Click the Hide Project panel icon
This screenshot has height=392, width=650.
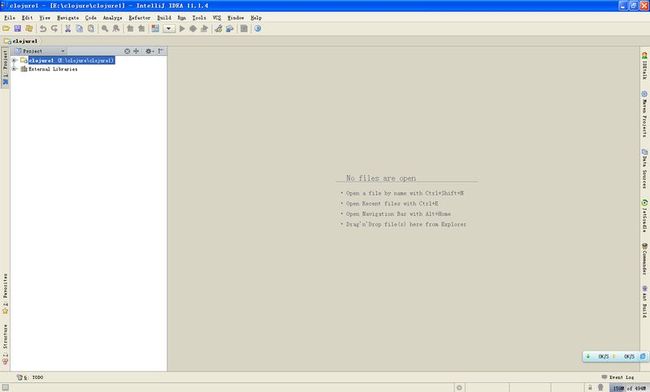[160, 51]
